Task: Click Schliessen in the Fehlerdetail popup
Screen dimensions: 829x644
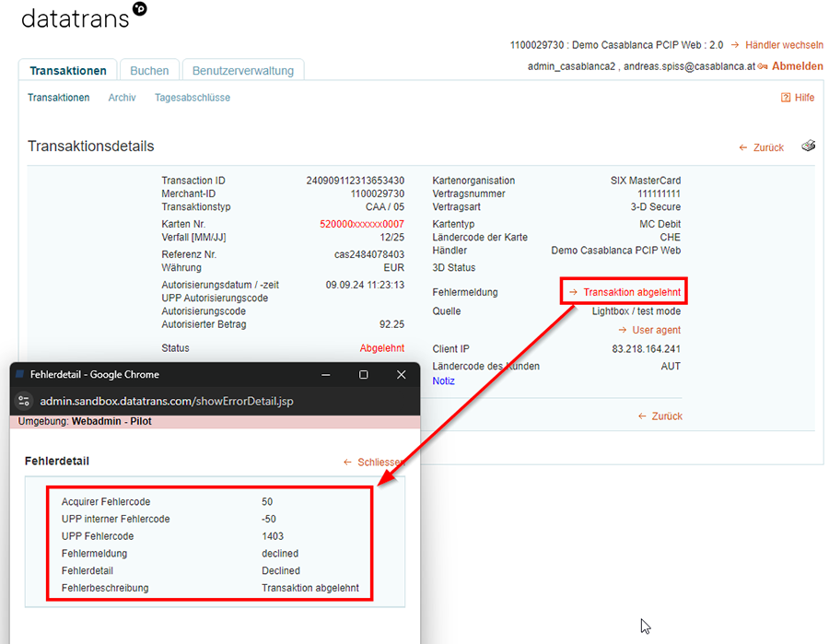Action: click(x=379, y=462)
